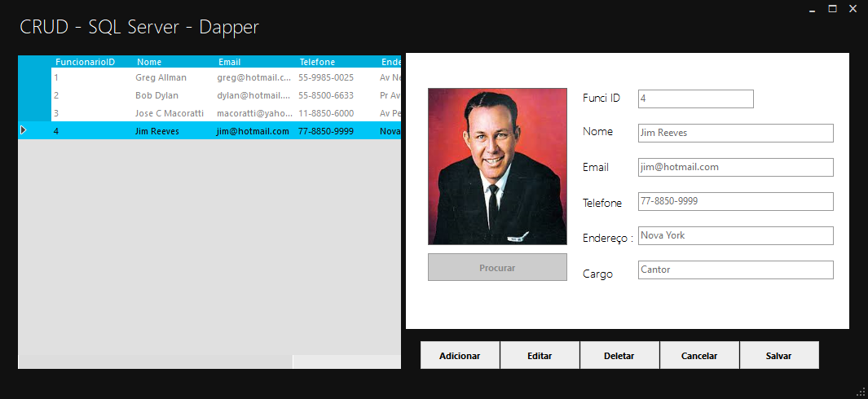868x399 pixels.
Task: Select the Jim Reeves grid cell
Action: pyautogui.click(x=174, y=131)
